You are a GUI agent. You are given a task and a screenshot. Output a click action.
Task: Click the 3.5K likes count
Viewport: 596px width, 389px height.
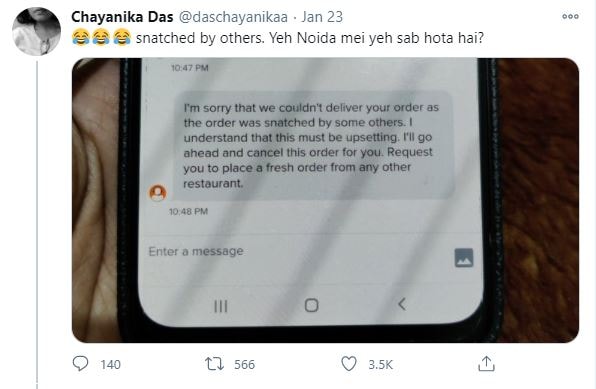380,365
